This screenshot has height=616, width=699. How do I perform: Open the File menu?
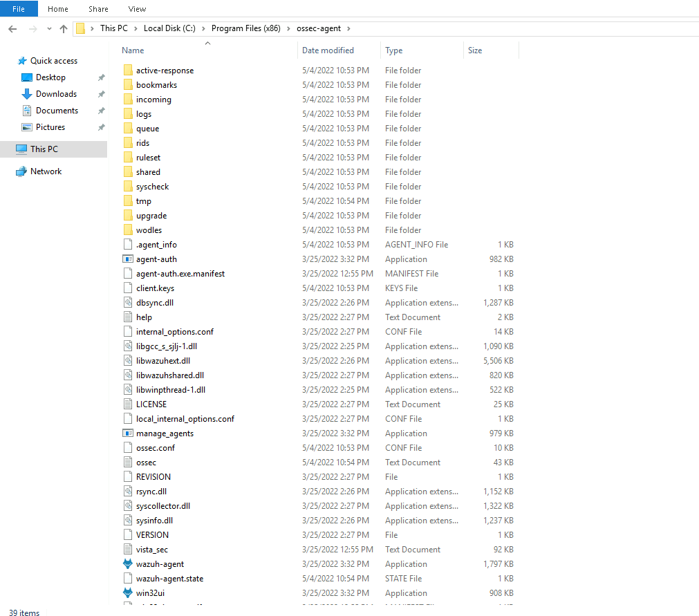pos(19,8)
